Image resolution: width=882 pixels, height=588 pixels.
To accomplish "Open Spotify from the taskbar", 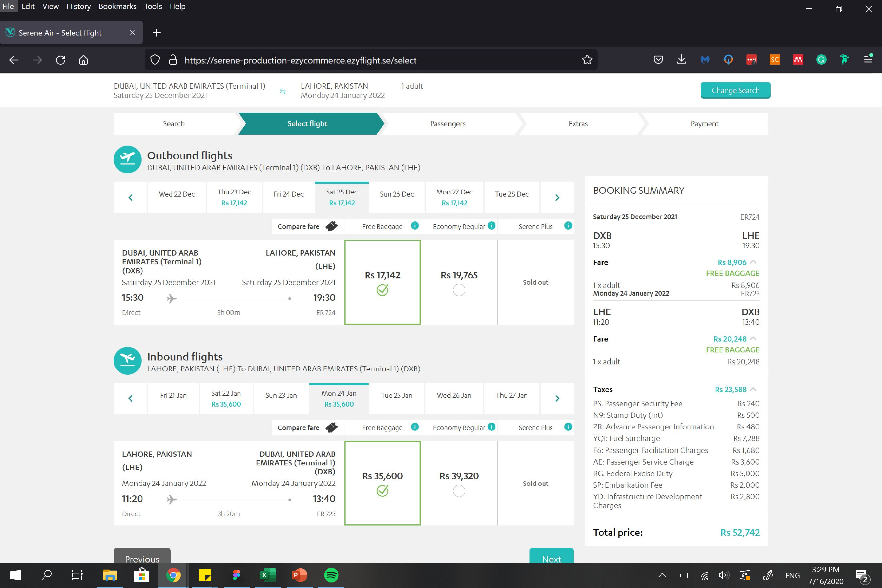I will [331, 575].
